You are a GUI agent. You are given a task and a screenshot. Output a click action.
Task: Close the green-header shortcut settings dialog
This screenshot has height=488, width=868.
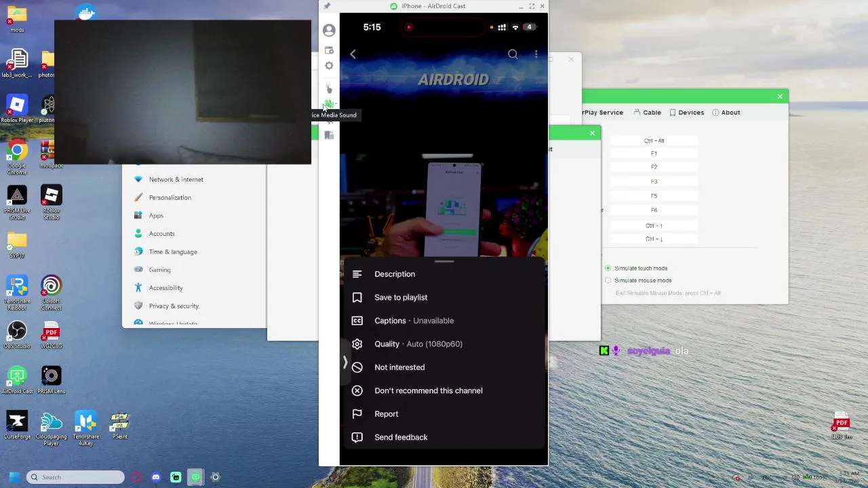[x=780, y=96]
